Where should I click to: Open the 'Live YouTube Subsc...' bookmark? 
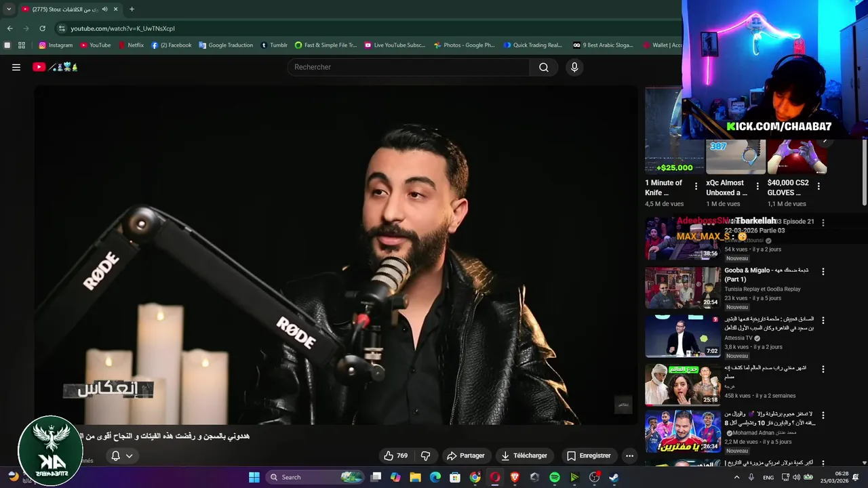click(395, 45)
